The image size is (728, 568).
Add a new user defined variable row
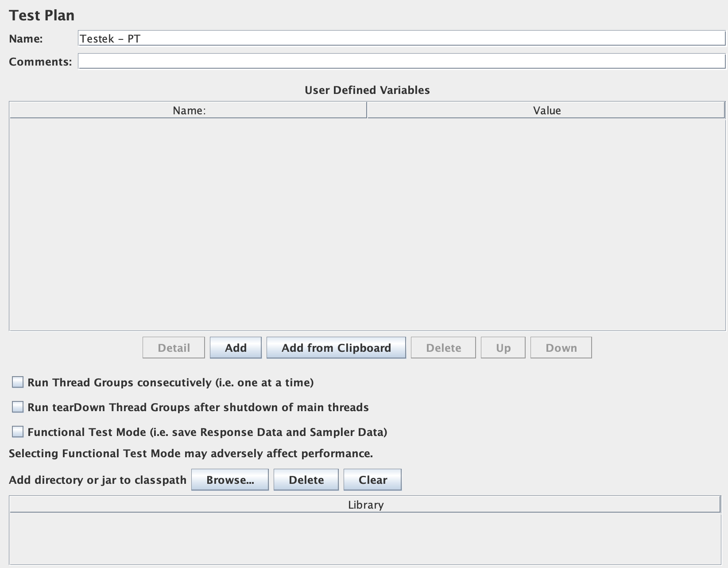point(236,348)
